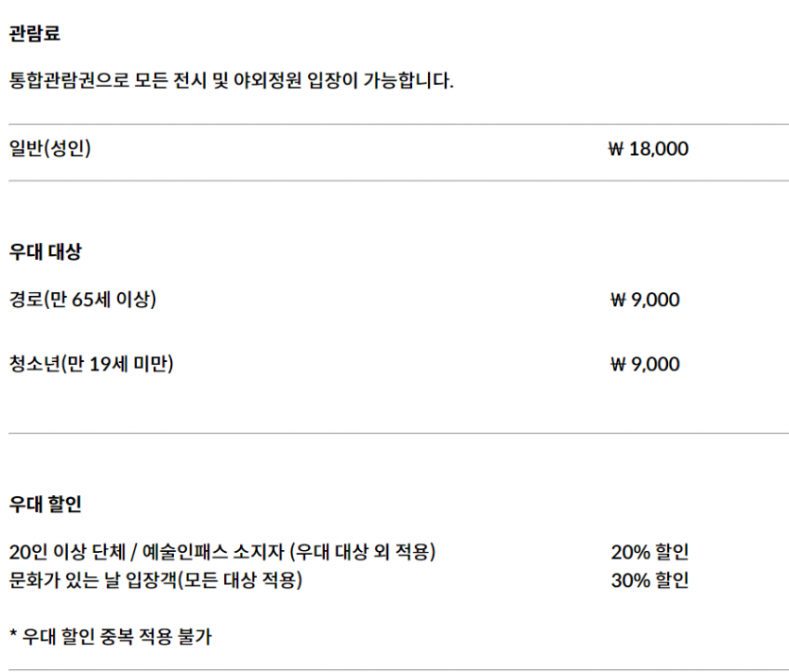The width and height of the screenshot is (789, 672).
Task: Click the youth ₩ 9,000 price
Action: coord(644,364)
